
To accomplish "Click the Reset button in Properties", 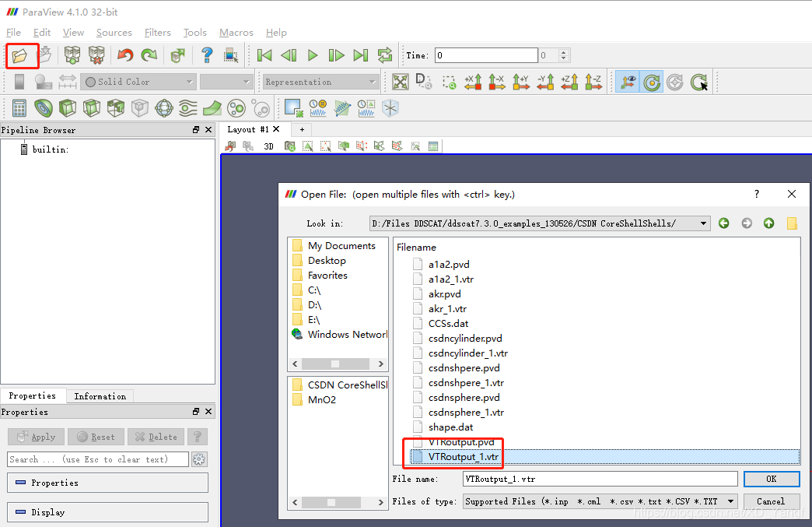I will click(96, 437).
